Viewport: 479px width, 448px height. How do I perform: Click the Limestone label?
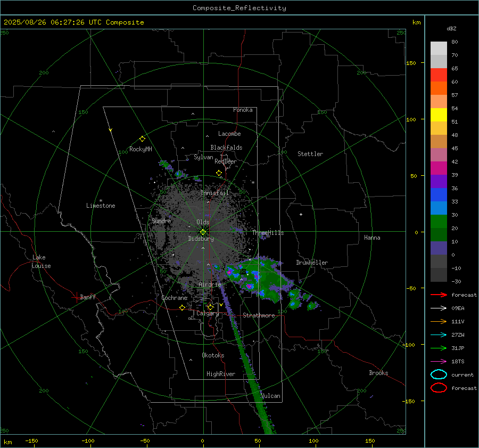point(101,206)
